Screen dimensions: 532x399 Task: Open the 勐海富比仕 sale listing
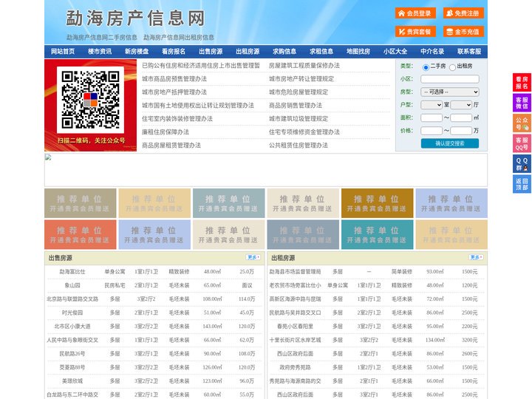click(x=72, y=272)
